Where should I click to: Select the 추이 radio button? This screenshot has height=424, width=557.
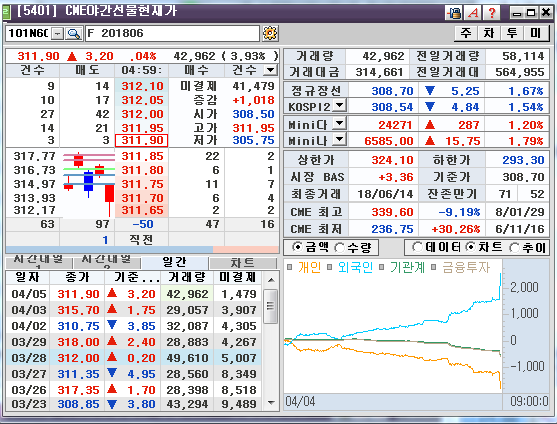tap(514, 248)
